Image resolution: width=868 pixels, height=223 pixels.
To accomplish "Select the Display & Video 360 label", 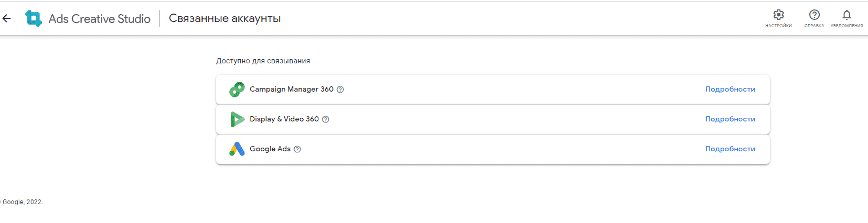I will click(x=284, y=119).
